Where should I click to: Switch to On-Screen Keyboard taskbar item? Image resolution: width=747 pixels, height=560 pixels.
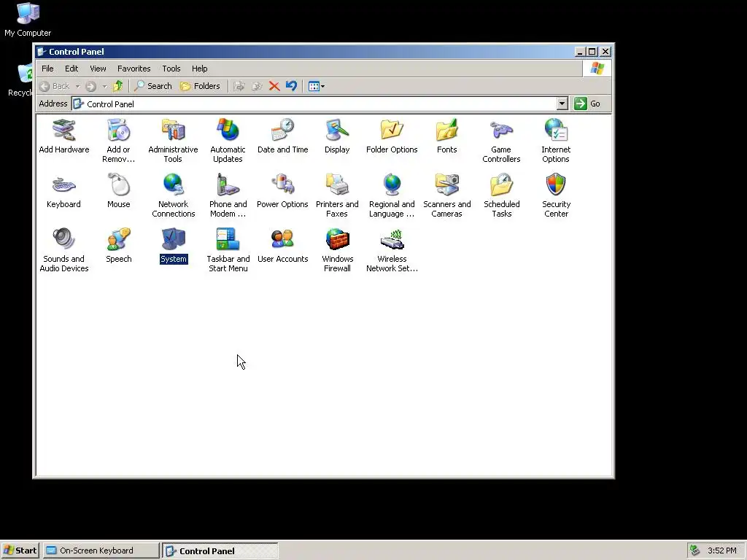click(x=101, y=551)
